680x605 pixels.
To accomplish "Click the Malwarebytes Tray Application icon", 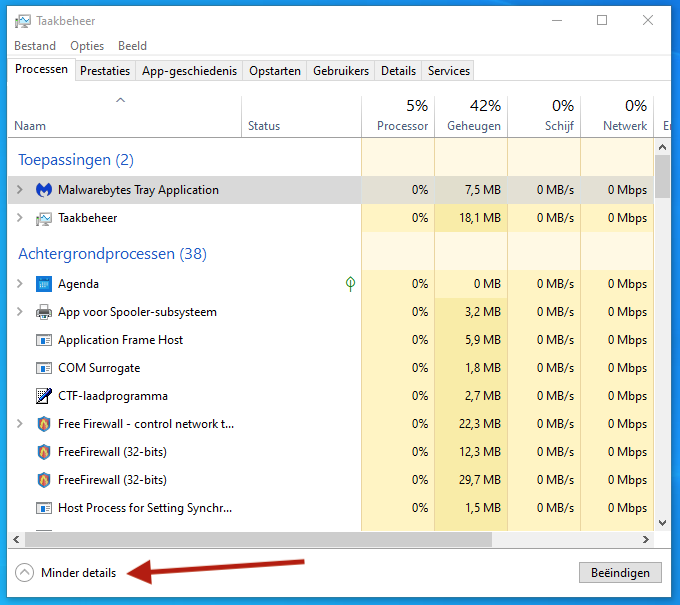I will (x=44, y=190).
